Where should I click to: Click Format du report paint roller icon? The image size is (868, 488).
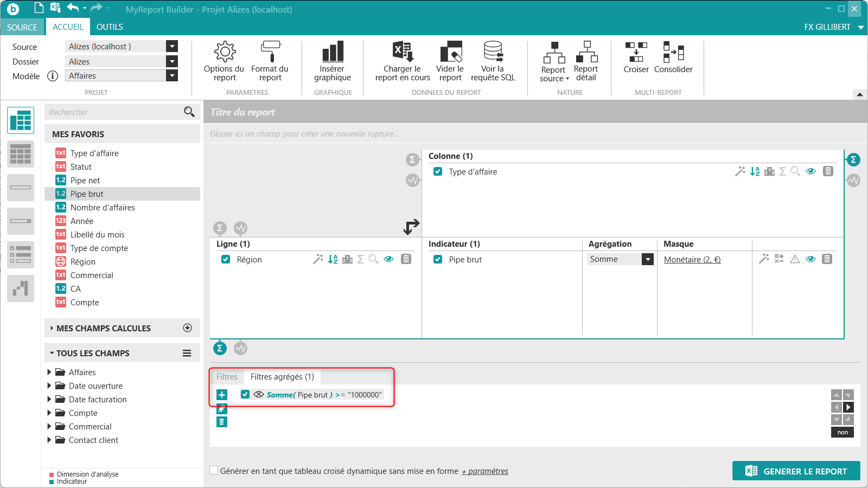[x=270, y=52]
